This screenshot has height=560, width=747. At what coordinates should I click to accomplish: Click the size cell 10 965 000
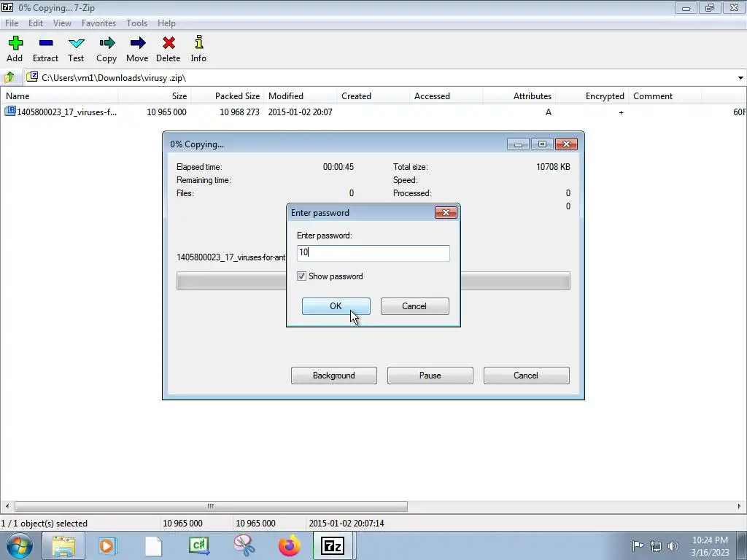click(166, 112)
